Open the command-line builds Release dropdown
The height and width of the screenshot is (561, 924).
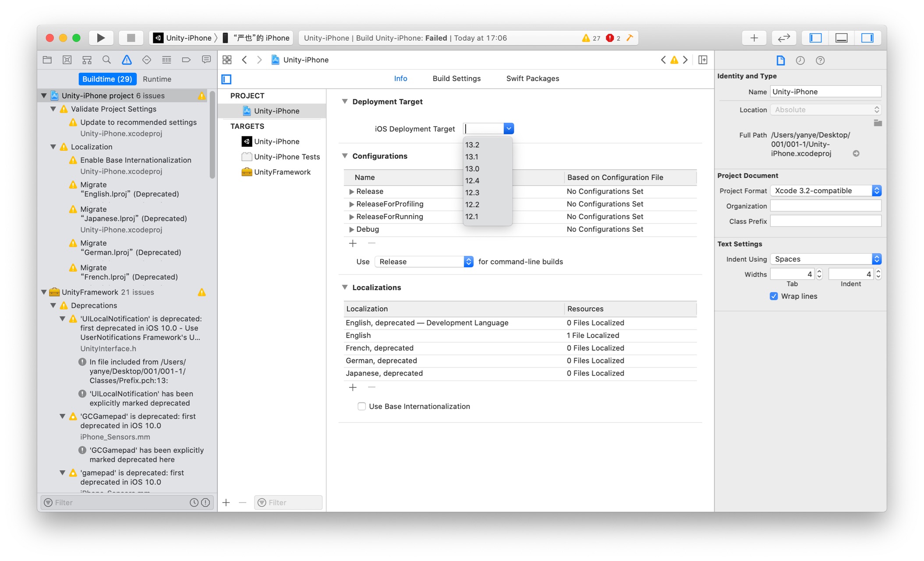[424, 262]
